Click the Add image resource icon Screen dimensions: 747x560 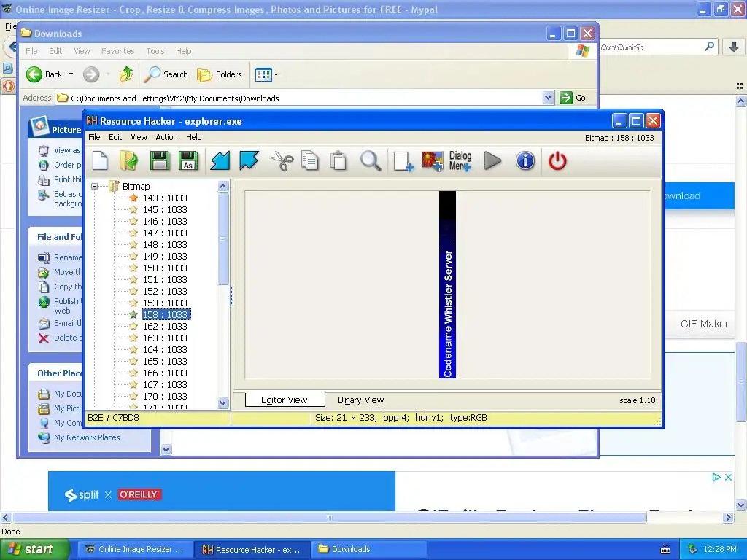click(x=433, y=161)
